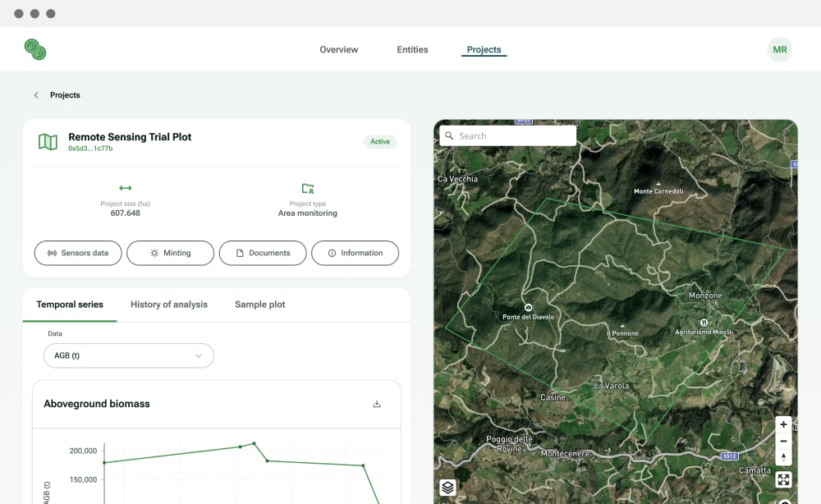This screenshot has width=821, height=504.
Task: Click the green app logo
Action: [35, 49]
